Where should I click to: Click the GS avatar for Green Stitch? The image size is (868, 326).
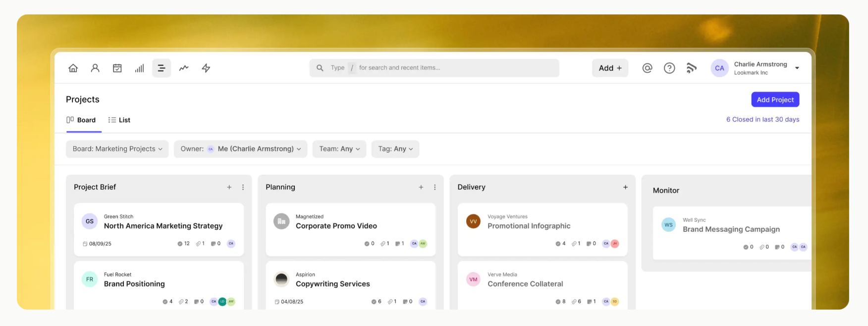(x=90, y=221)
